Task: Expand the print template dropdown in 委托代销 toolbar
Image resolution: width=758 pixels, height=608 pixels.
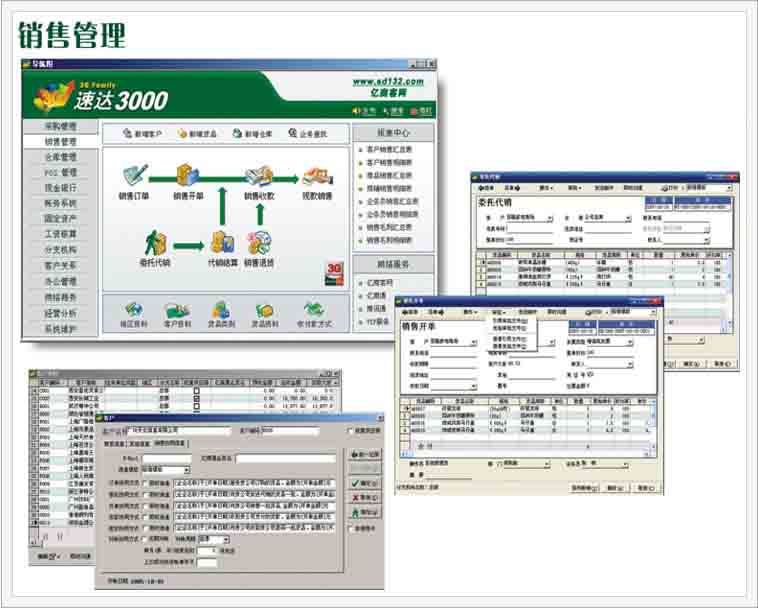Action: point(728,187)
